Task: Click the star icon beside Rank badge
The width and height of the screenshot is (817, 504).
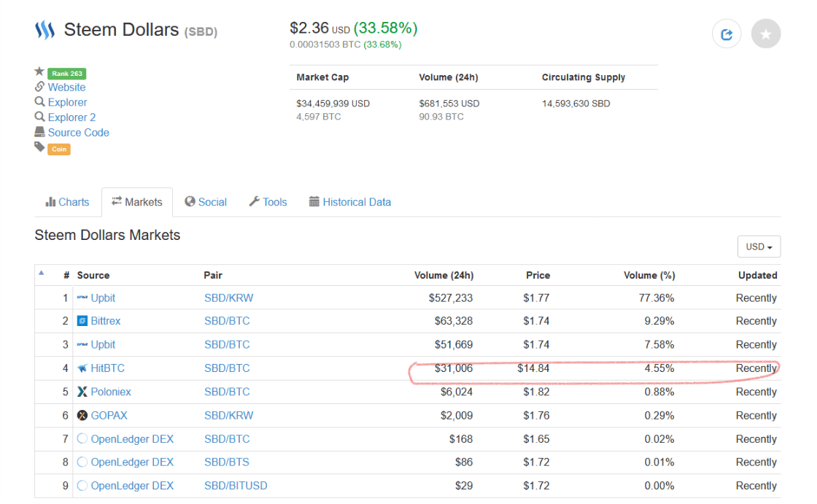Action: tap(39, 71)
